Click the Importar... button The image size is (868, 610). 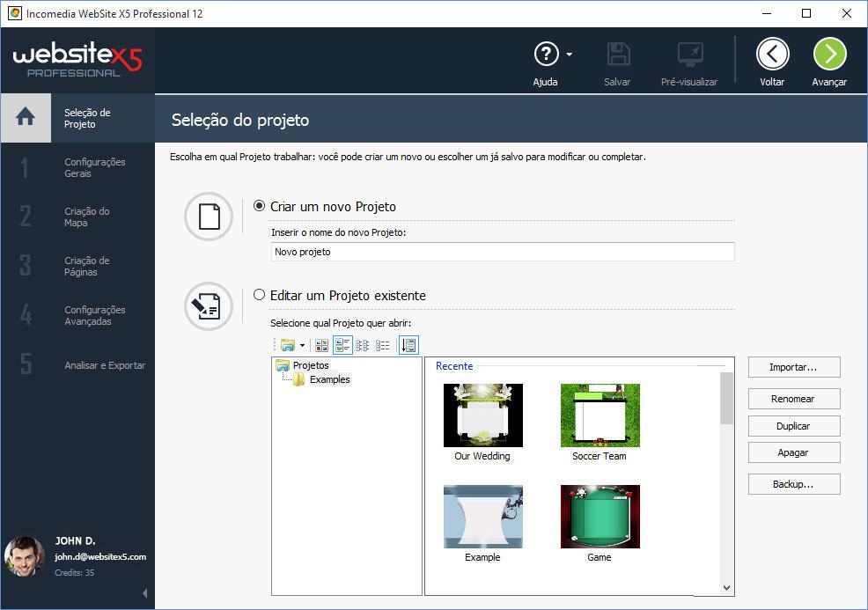tap(794, 367)
